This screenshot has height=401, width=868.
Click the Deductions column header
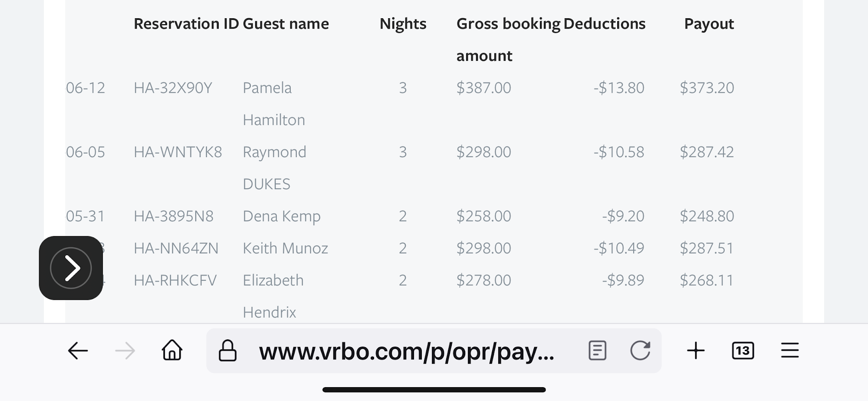(604, 24)
